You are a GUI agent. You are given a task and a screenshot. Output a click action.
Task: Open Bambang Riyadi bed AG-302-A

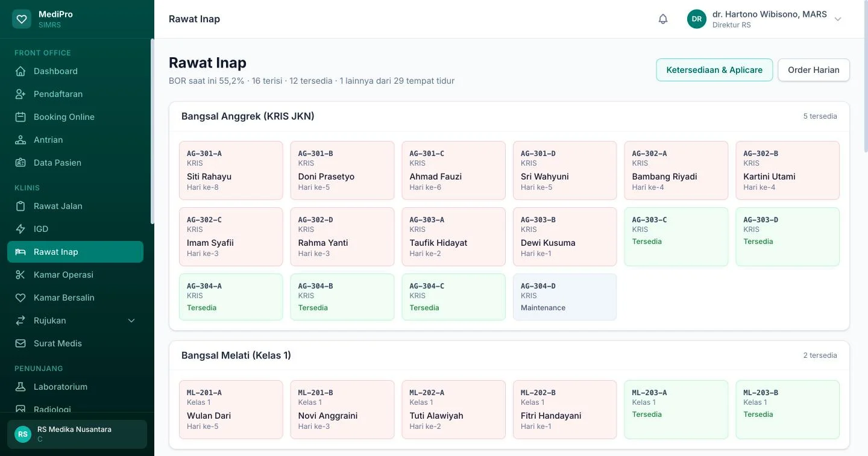(x=676, y=170)
